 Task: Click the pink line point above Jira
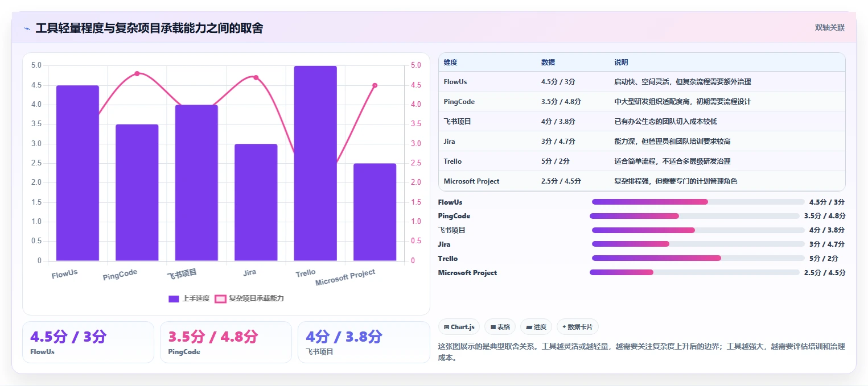[x=256, y=77]
